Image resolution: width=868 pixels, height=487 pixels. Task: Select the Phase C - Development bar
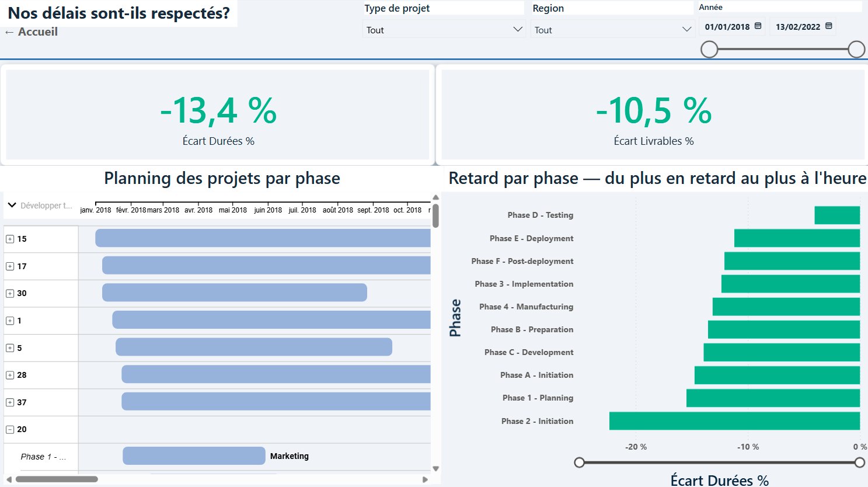(782, 352)
